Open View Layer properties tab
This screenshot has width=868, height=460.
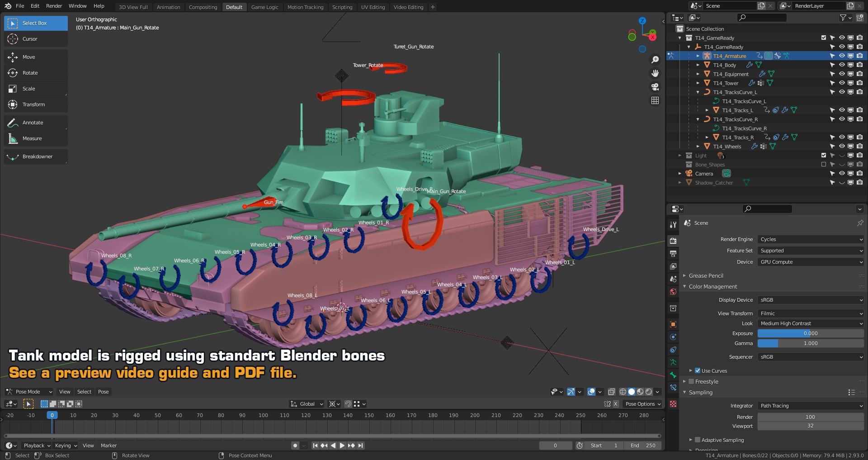click(673, 266)
